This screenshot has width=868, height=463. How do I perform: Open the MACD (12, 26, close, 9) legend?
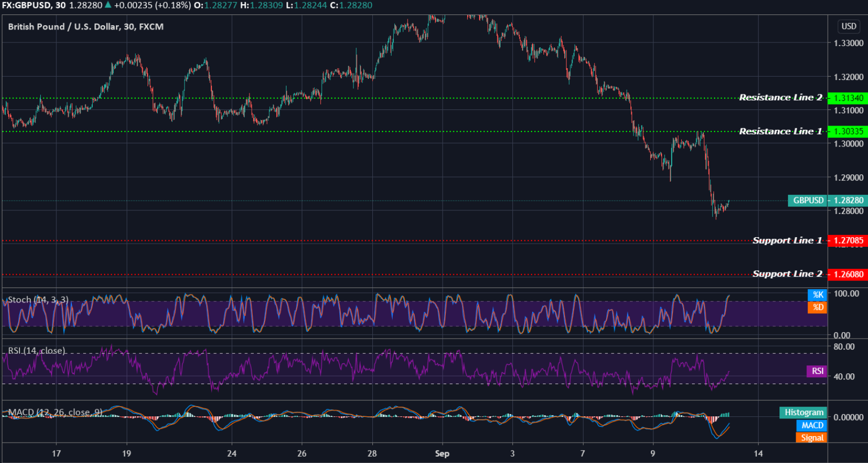point(55,412)
